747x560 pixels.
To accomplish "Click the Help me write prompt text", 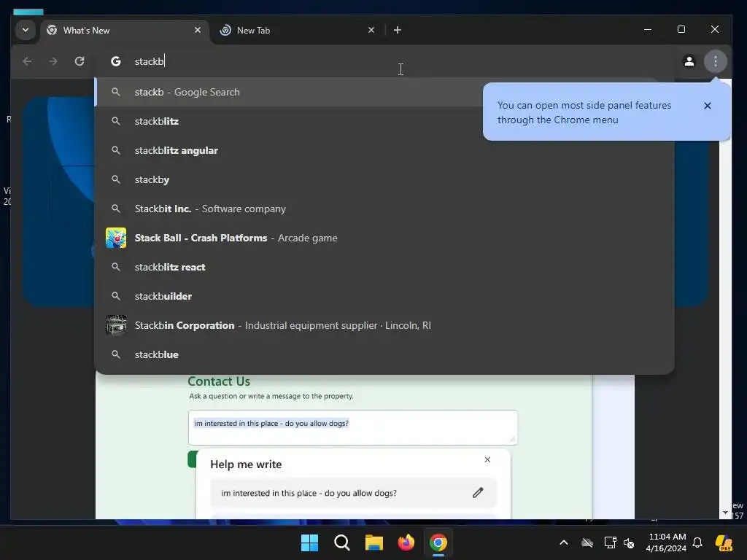I will [x=309, y=494].
